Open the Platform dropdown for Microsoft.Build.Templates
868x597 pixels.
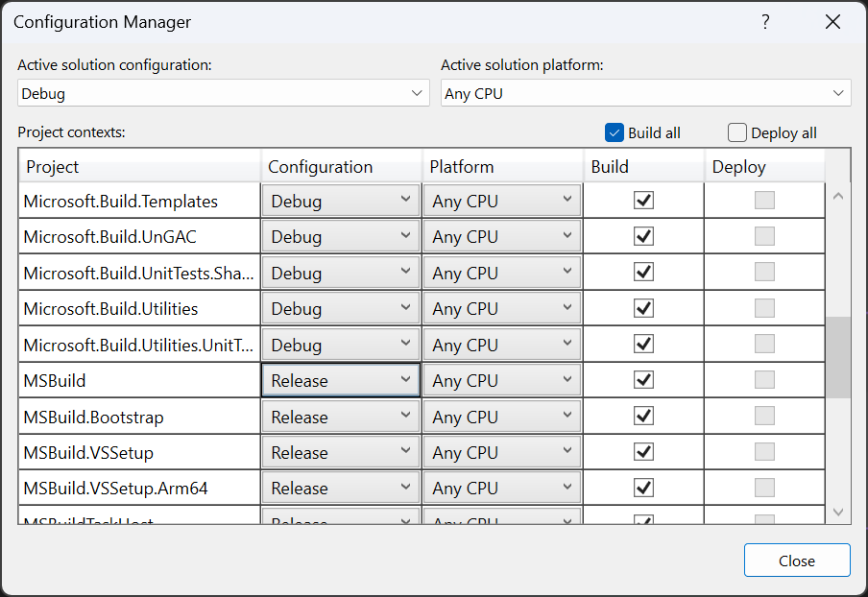pyautogui.click(x=568, y=200)
